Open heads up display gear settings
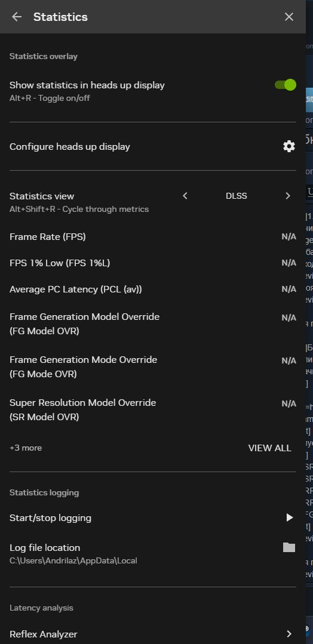Viewport: 313px width, 644px height. [x=289, y=146]
